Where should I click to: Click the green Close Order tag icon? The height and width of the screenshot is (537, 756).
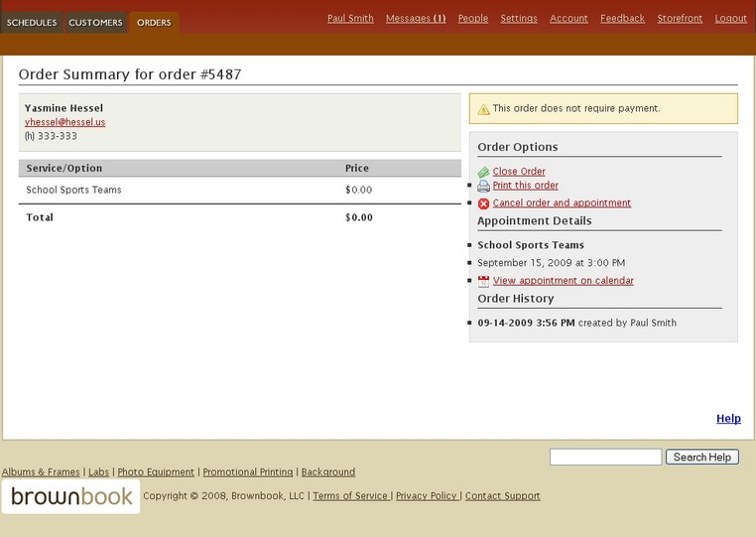pyautogui.click(x=483, y=173)
